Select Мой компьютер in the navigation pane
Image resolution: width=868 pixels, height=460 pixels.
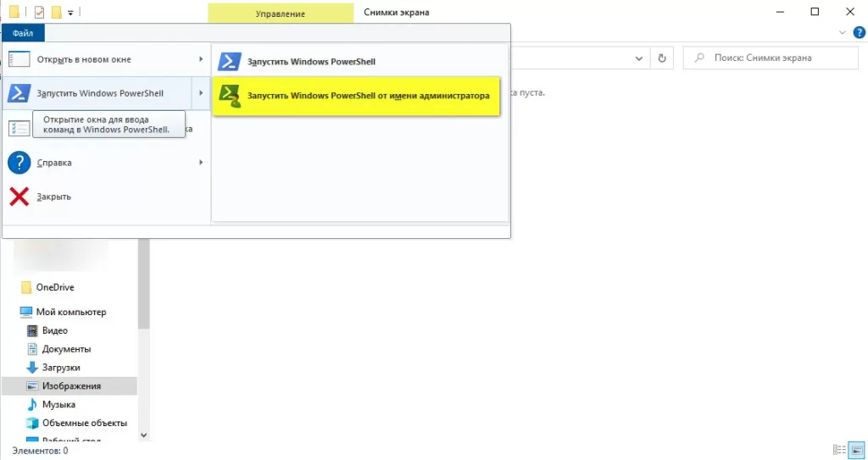point(71,312)
